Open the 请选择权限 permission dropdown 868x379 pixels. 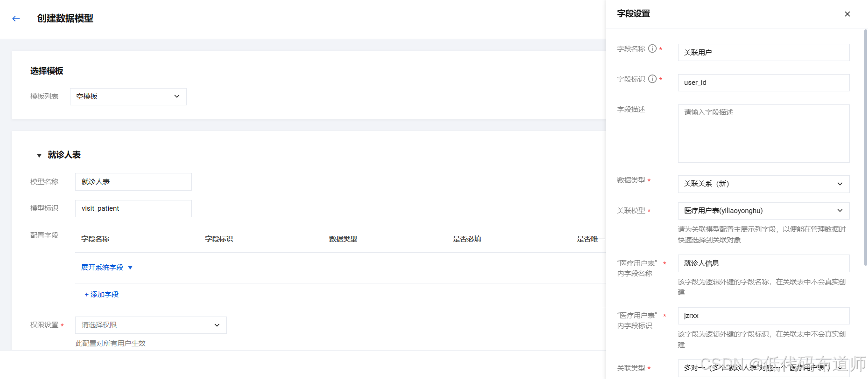pyautogui.click(x=151, y=325)
